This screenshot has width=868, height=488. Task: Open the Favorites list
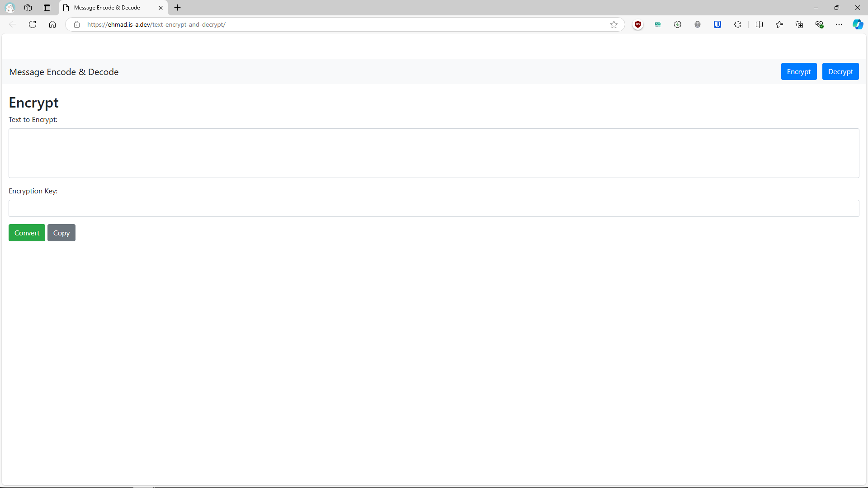point(779,24)
